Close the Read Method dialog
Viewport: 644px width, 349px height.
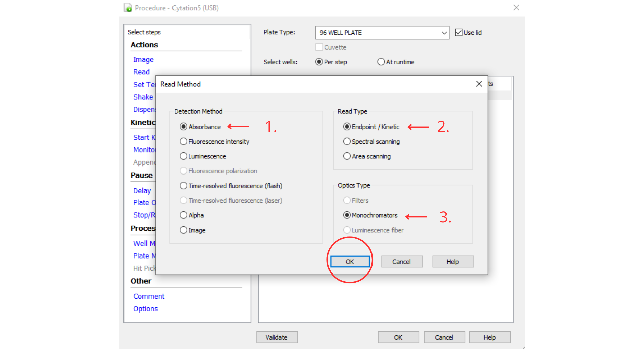(x=479, y=84)
